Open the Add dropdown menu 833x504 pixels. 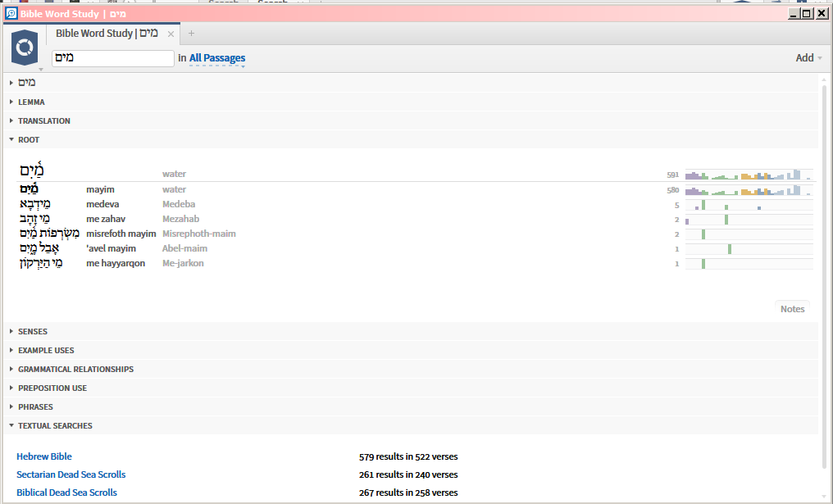coord(808,58)
